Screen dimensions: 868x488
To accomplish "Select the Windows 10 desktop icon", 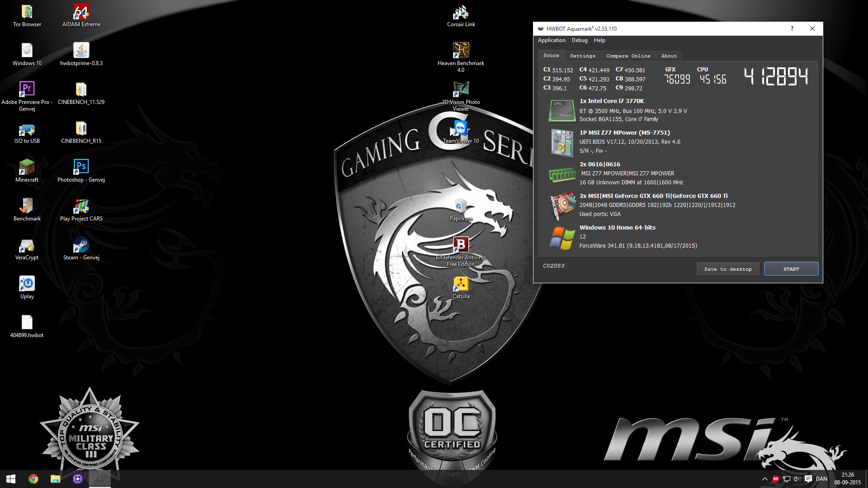I will point(27,55).
